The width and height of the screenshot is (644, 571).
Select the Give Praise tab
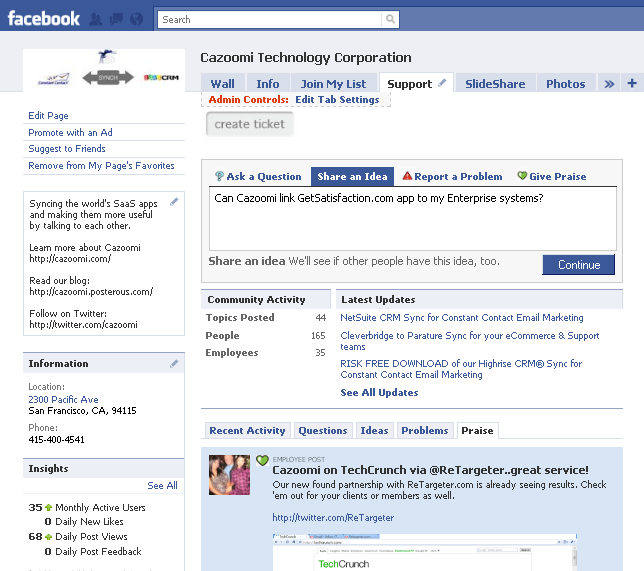pos(552,176)
